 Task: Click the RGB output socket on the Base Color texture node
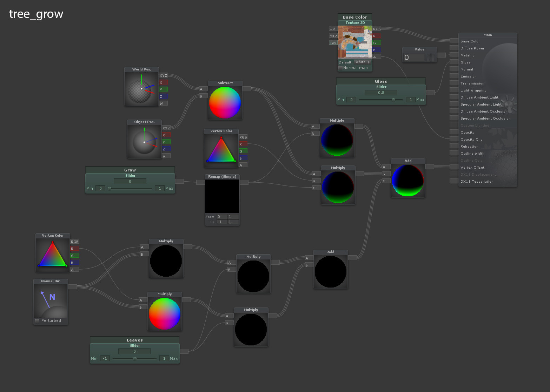pyautogui.click(x=376, y=29)
